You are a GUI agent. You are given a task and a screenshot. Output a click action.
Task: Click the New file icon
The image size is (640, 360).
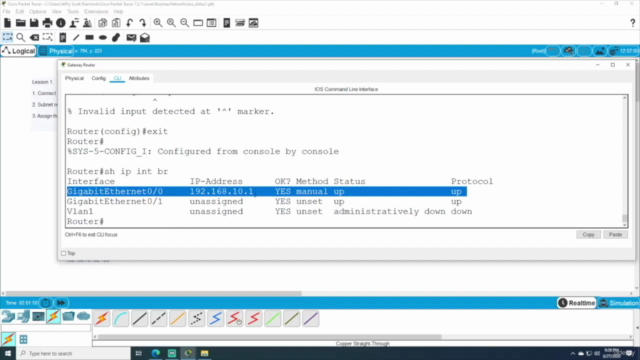(7, 23)
